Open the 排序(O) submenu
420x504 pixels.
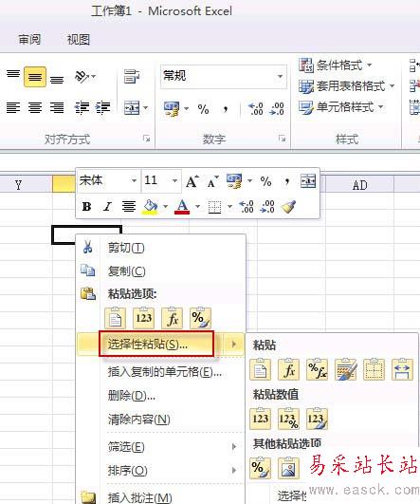[160, 471]
